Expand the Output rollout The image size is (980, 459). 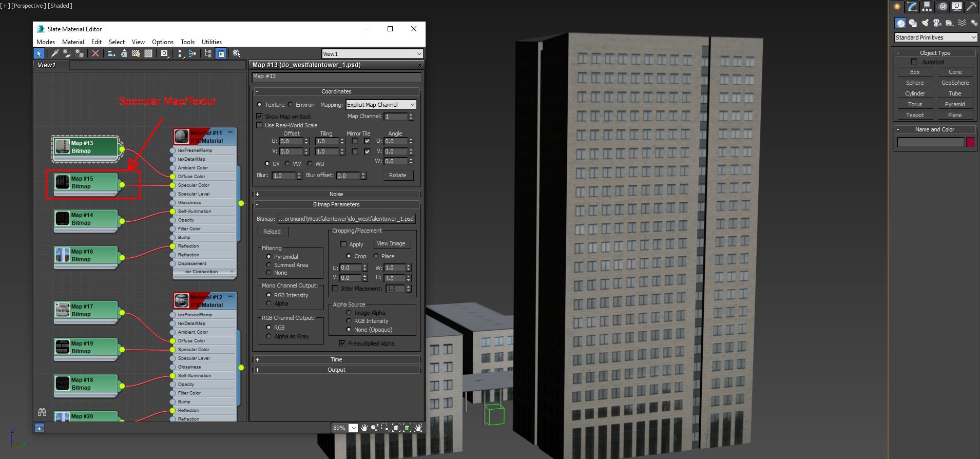click(x=336, y=370)
